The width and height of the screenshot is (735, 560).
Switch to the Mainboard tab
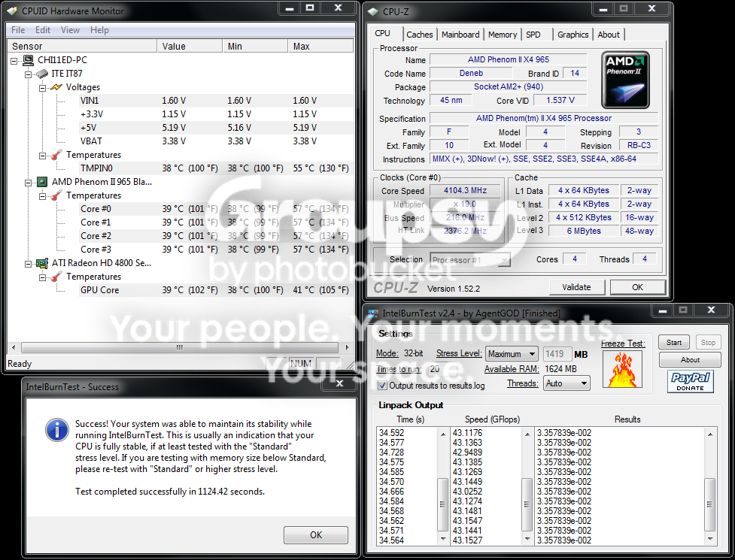pyautogui.click(x=460, y=35)
